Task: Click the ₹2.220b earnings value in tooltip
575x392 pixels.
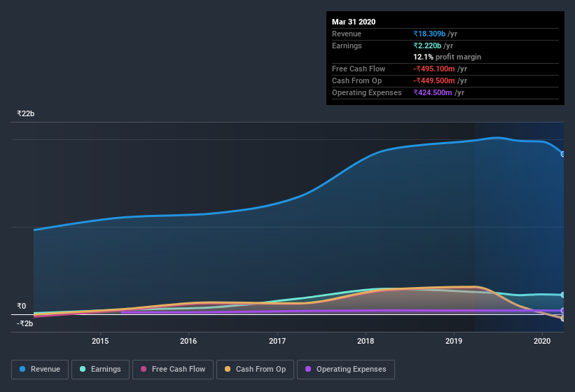Action: [427, 45]
